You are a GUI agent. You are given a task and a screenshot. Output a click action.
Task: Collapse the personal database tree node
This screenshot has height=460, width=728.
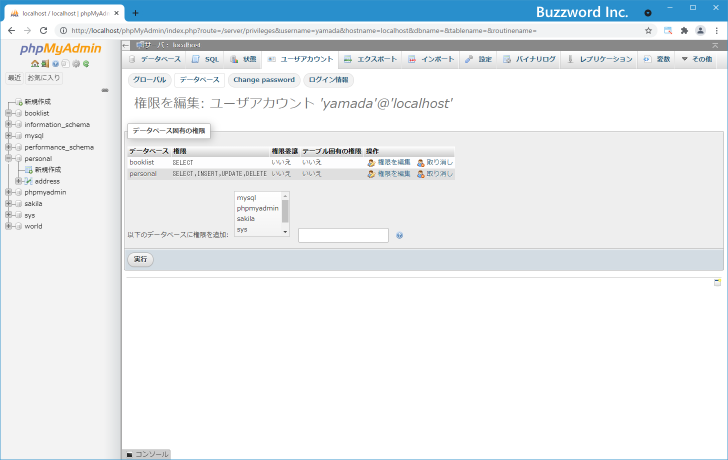8,158
